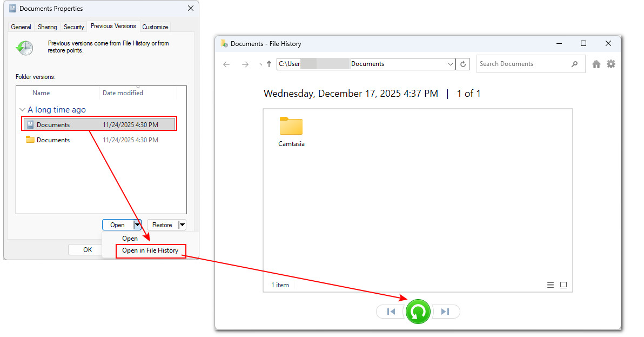Refresh the File History view
The width and height of the screenshot is (644, 337).
pos(463,64)
